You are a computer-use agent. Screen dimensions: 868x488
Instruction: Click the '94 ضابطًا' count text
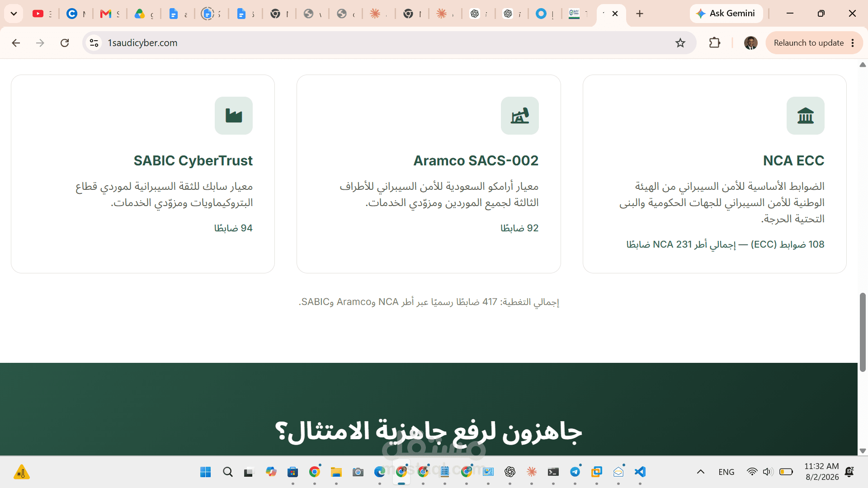(x=233, y=228)
